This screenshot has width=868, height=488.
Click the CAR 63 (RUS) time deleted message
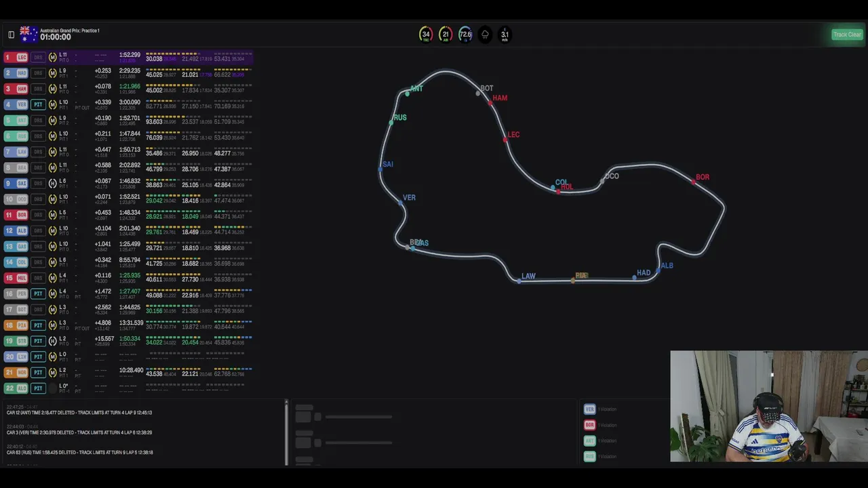tap(80, 452)
